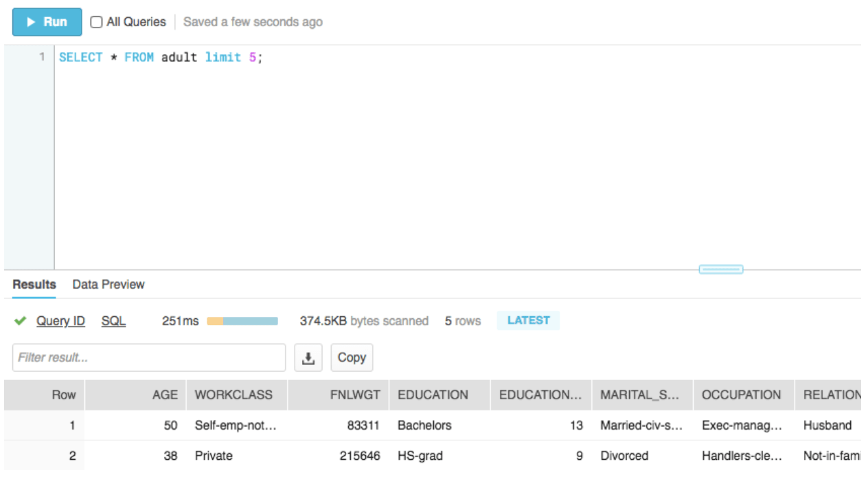Copy the results to clipboard
The image size is (868, 477).
click(x=352, y=357)
